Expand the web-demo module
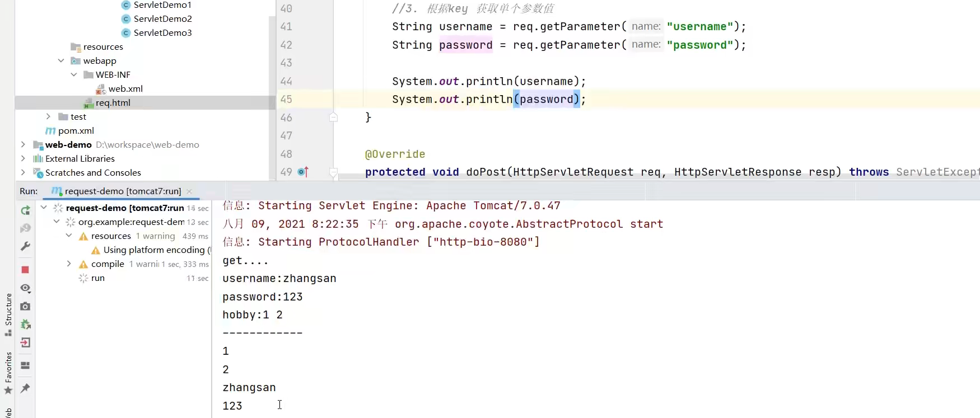 [x=23, y=144]
